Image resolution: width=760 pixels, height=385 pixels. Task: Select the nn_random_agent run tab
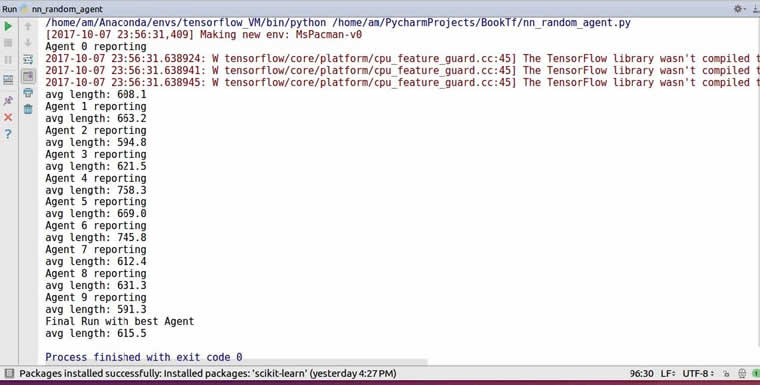[62, 9]
